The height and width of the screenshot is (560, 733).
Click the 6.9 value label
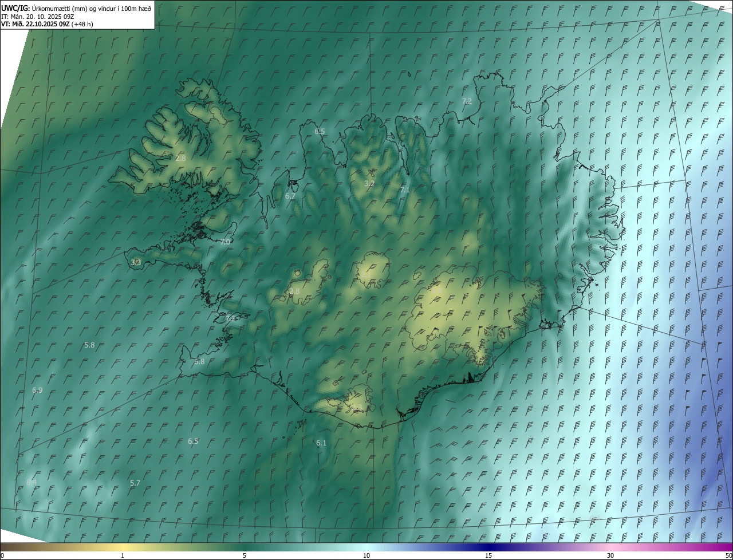(x=37, y=390)
